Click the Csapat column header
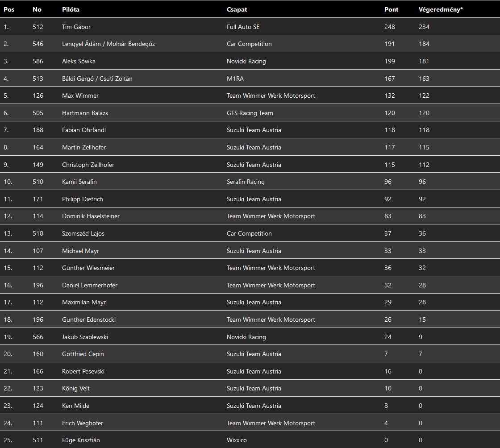 (x=237, y=9)
